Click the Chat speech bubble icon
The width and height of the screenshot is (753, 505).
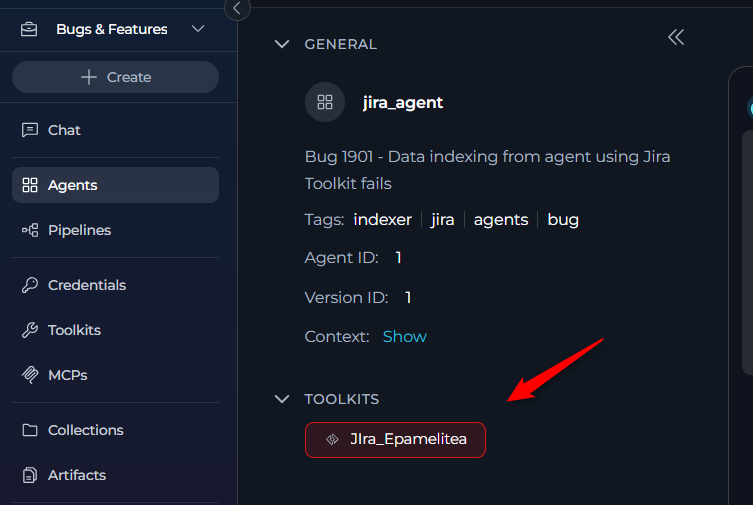(x=29, y=130)
